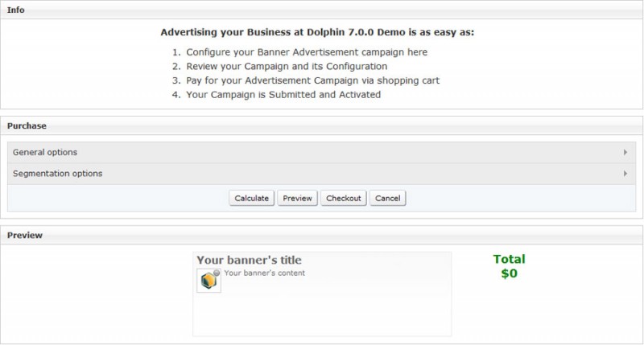Open the Segmentation options row label
Screen dimensions: 644x345
(57, 174)
